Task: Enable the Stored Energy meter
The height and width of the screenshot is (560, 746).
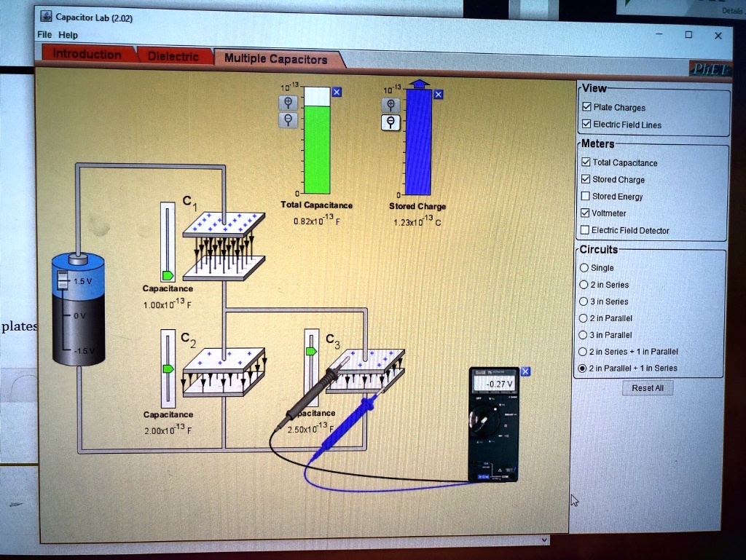Action: [586, 196]
